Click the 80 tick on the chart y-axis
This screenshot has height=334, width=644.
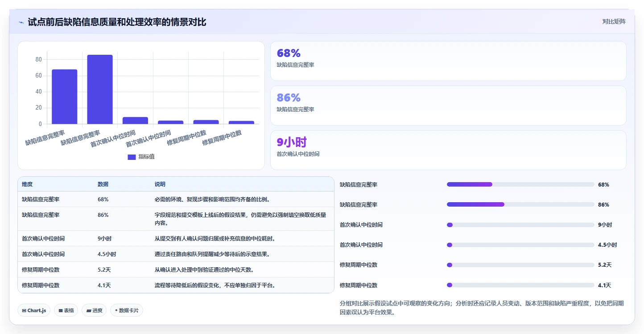(39, 60)
